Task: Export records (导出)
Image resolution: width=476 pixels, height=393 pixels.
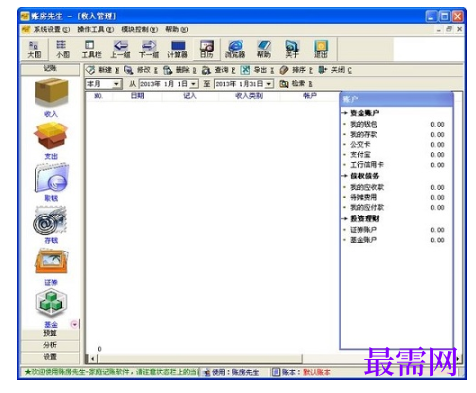Action: (257, 70)
